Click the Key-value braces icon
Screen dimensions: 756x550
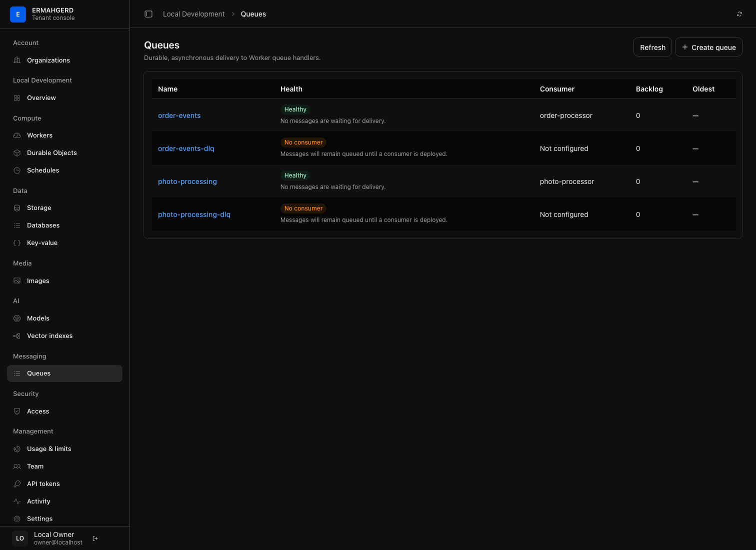coord(17,243)
